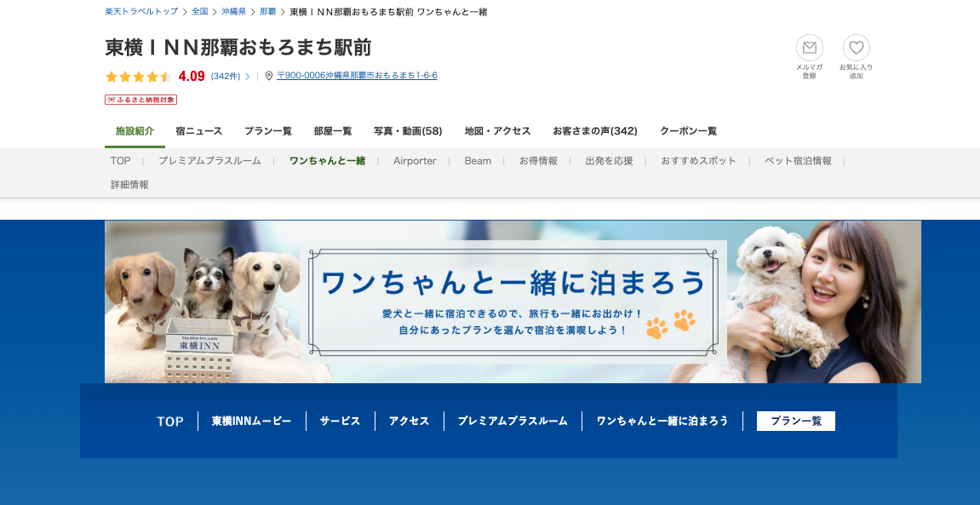Click the star rating icons
980x505 pixels.
(138, 77)
